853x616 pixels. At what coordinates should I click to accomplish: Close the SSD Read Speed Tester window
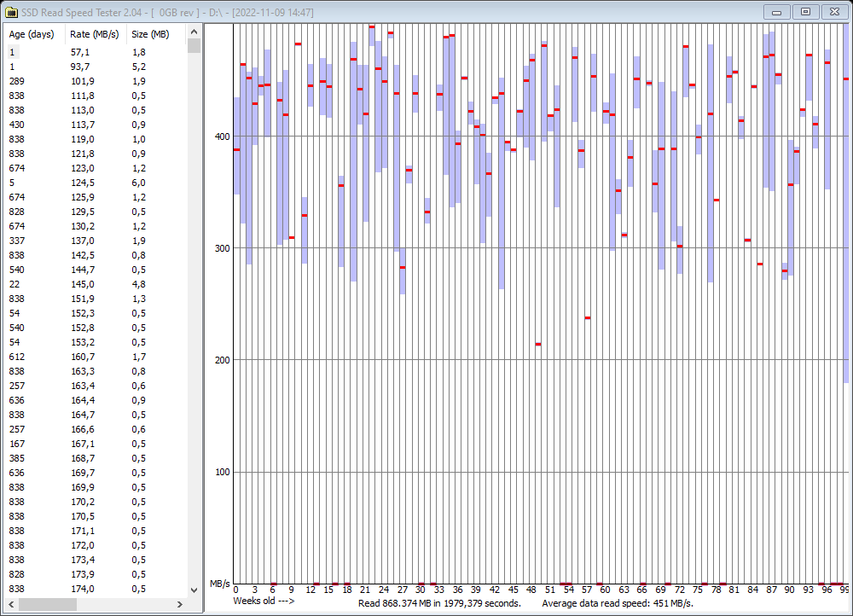(x=834, y=11)
